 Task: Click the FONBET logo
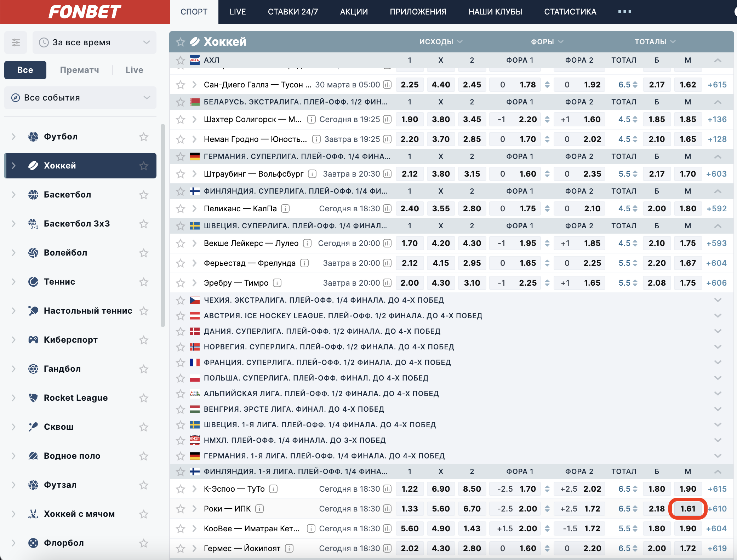[85, 12]
